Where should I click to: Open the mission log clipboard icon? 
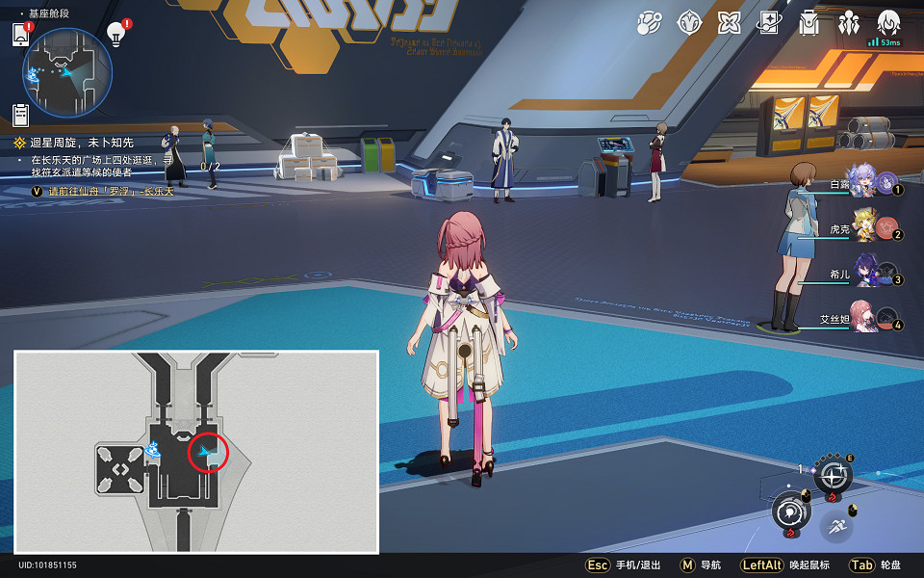coord(21,115)
